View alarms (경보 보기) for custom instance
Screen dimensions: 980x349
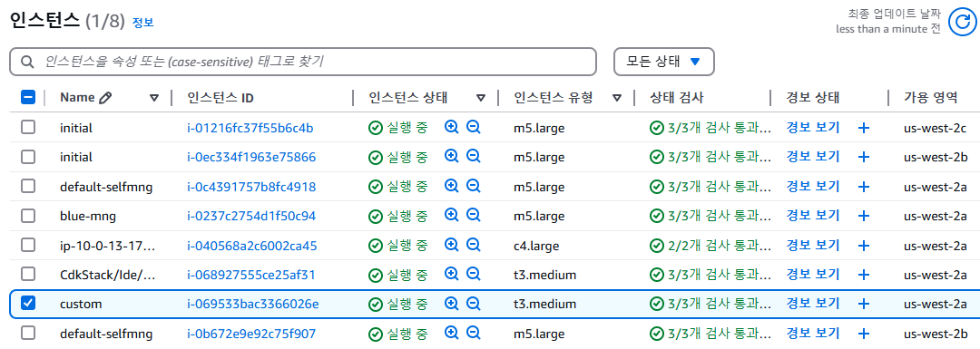pos(812,304)
